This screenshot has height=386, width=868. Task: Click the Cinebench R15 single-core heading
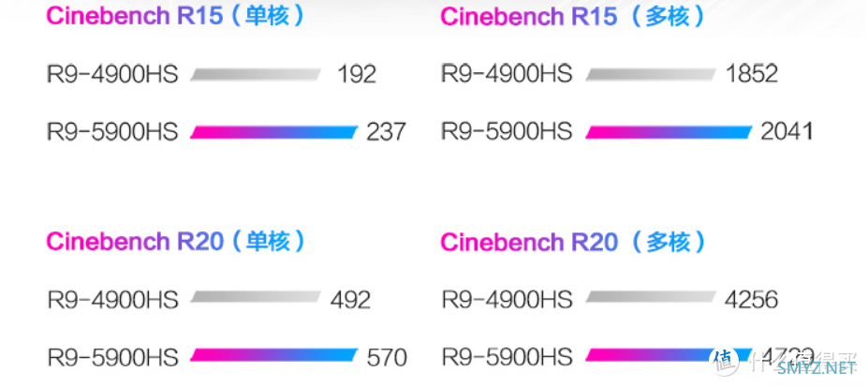[175, 16]
